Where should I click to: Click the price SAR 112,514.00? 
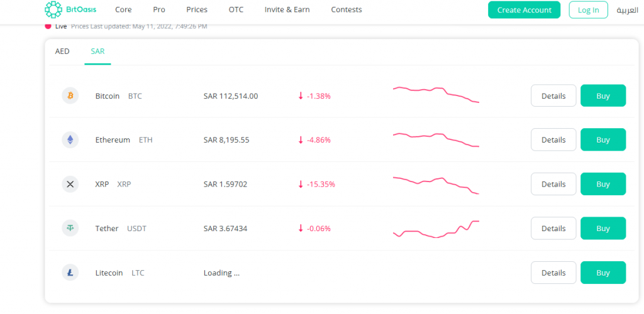pos(231,96)
